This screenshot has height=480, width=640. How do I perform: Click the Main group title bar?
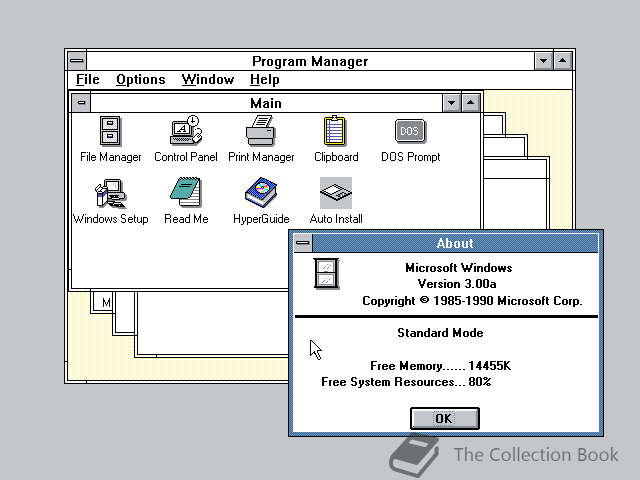(266, 103)
